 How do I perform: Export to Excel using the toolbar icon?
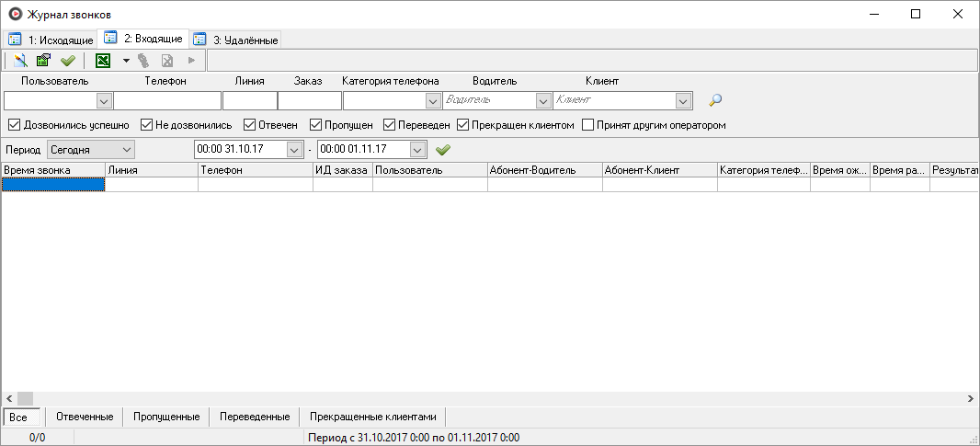click(x=103, y=61)
